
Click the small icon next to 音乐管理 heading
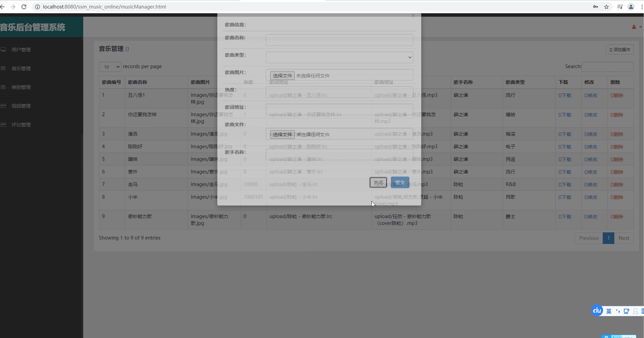point(127,49)
